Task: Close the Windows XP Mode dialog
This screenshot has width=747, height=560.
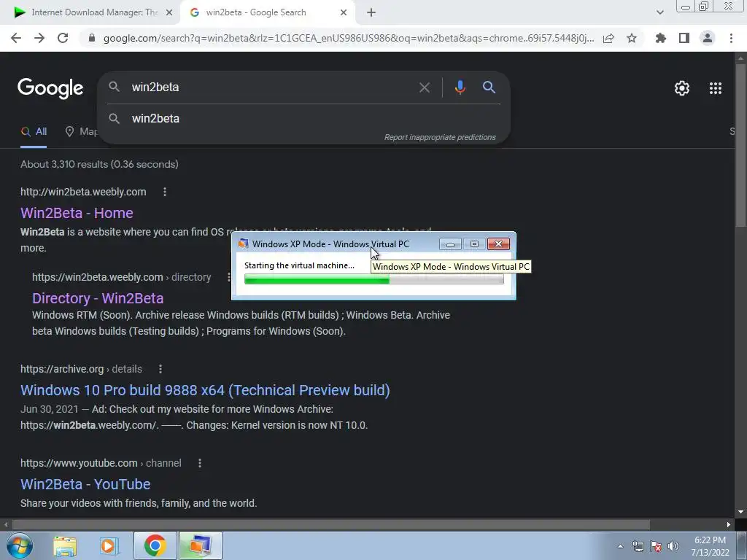Action: tap(498, 244)
